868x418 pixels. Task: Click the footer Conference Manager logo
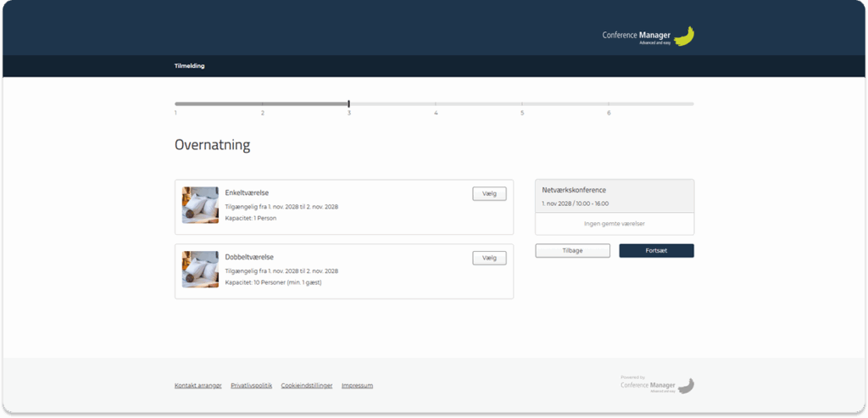coord(657,385)
